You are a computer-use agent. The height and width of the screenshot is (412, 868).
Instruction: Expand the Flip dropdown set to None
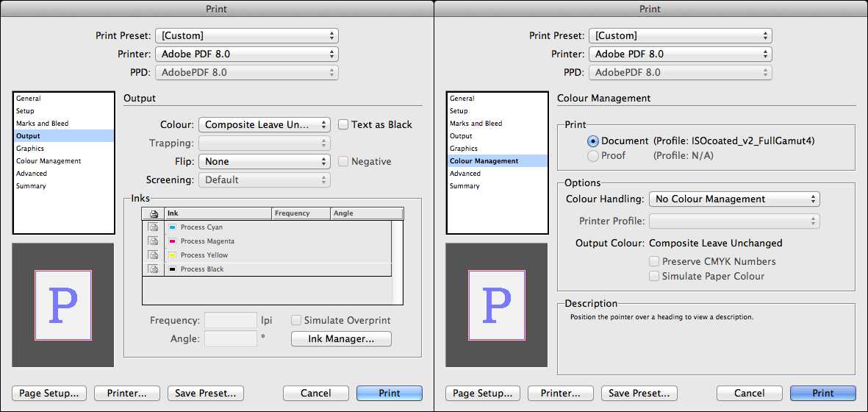[267, 161]
